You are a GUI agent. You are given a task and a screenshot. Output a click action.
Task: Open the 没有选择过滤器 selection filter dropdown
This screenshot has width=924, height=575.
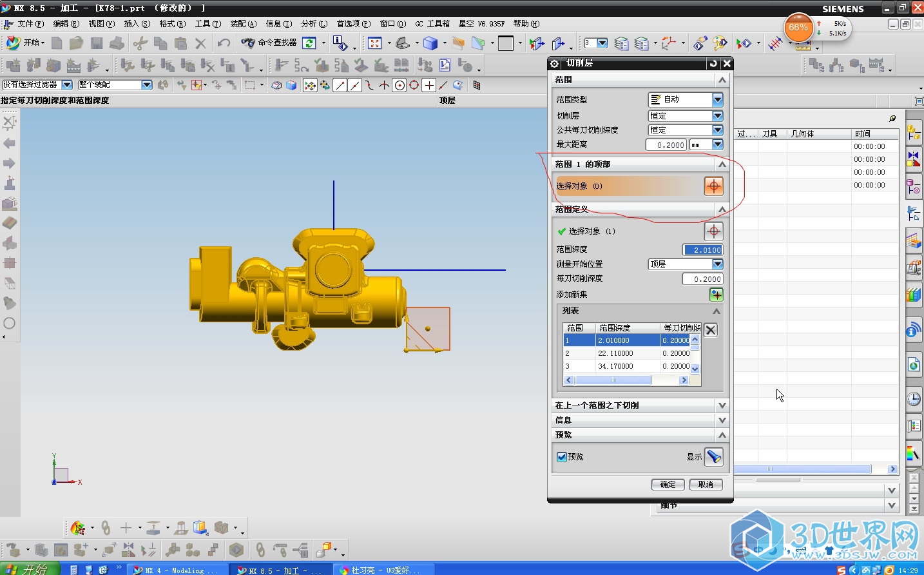(67, 85)
